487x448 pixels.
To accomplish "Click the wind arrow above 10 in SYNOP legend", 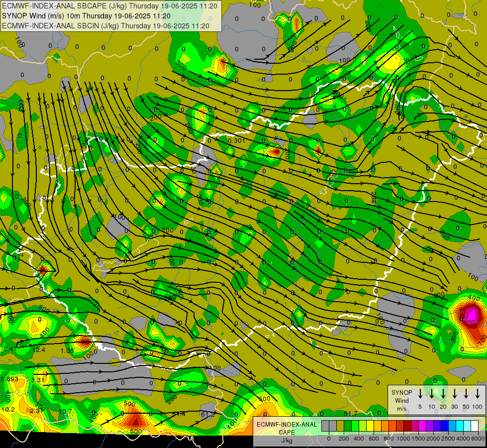I will 432,394.
